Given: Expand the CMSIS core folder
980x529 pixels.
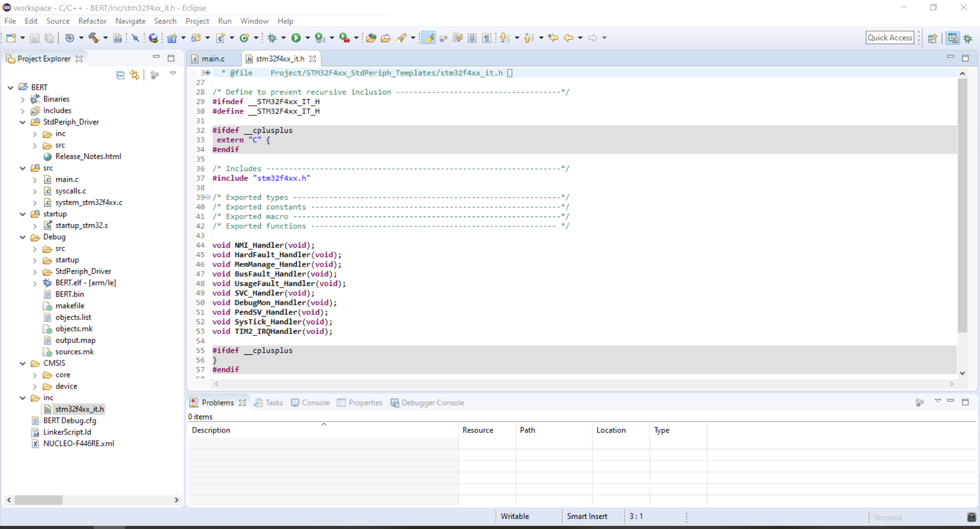Looking at the screenshot, I should coord(35,375).
